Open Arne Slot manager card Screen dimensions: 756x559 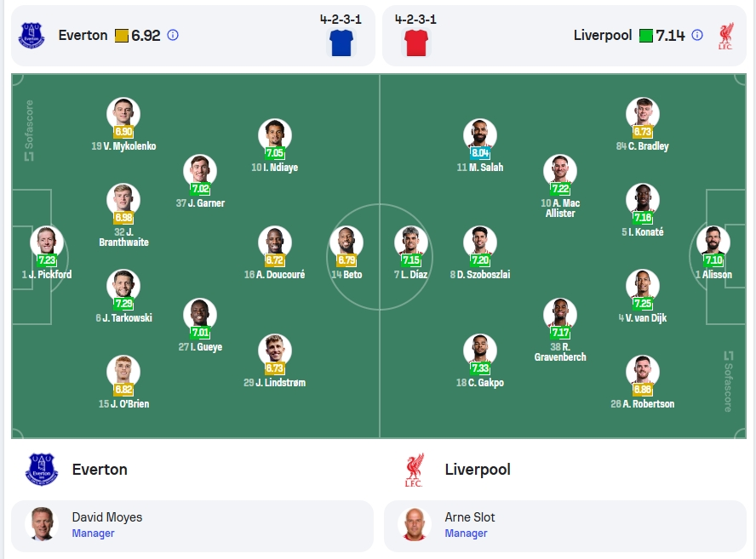565,525
